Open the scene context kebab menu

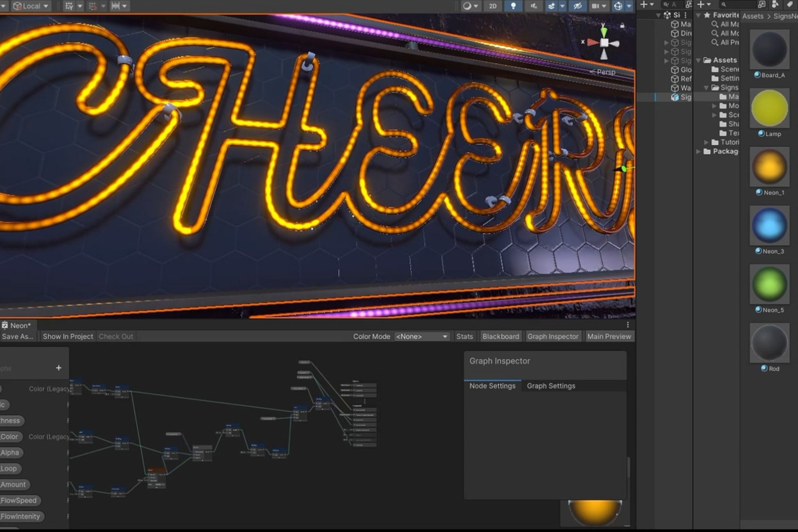(x=685, y=15)
